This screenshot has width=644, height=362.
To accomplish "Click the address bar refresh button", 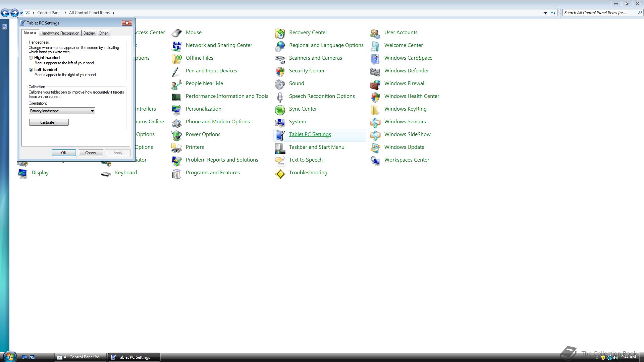I will (x=553, y=13).
